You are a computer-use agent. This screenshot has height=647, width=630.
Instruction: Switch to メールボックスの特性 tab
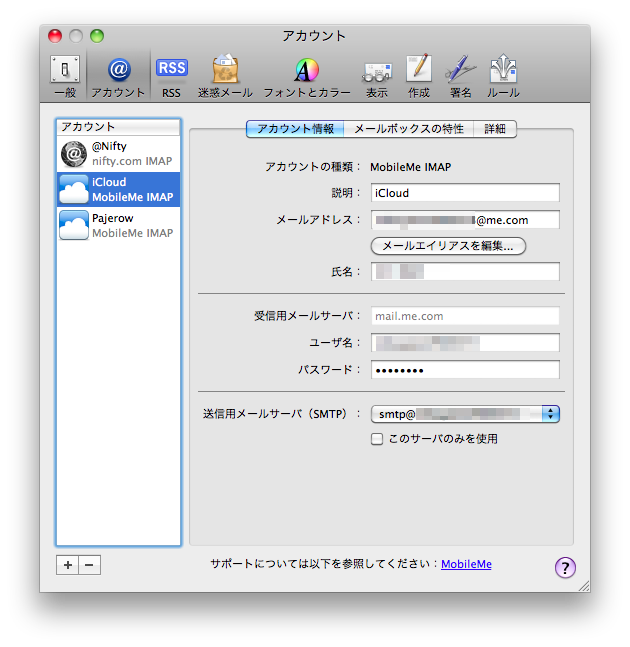(409, 129)
